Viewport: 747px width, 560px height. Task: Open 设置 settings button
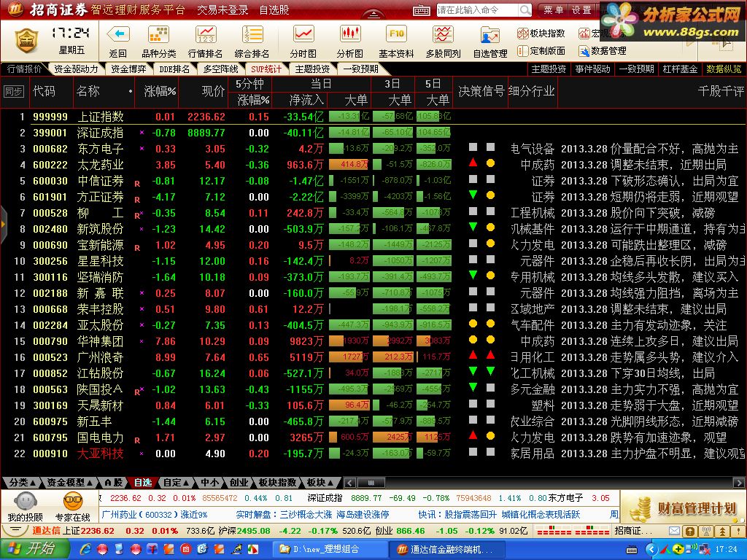[x=581, y=9]
